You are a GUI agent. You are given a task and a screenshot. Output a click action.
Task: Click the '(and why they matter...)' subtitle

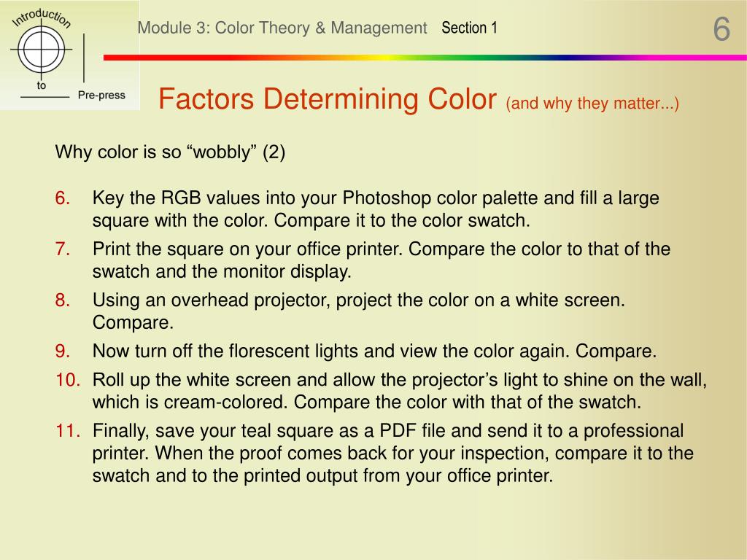(x=592, y=104)
